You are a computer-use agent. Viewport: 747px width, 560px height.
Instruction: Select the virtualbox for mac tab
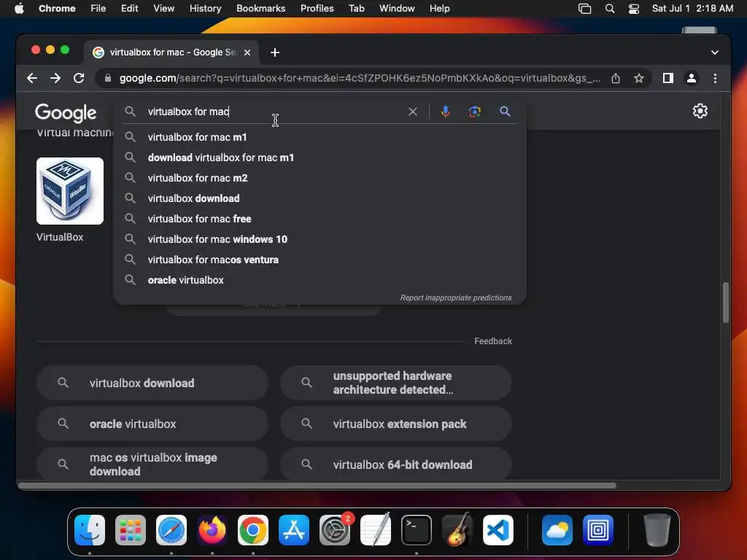(171, 52)
